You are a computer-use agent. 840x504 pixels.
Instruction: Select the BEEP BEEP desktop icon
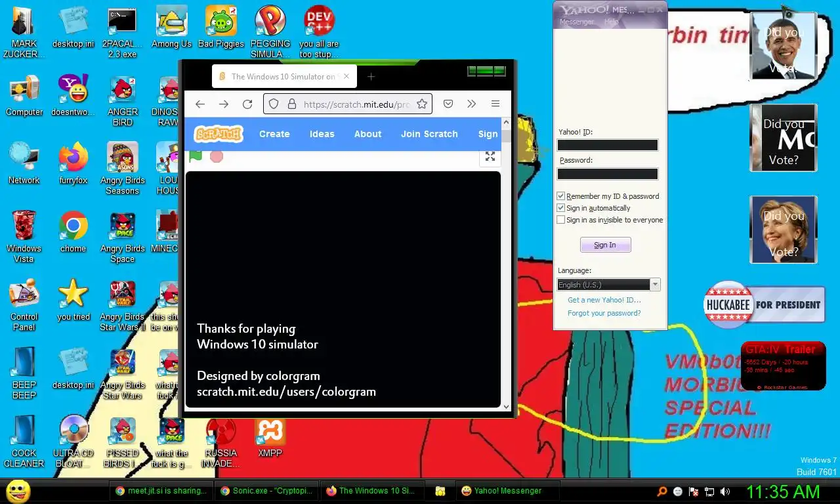pyautogui.click(x=24, y=373)
